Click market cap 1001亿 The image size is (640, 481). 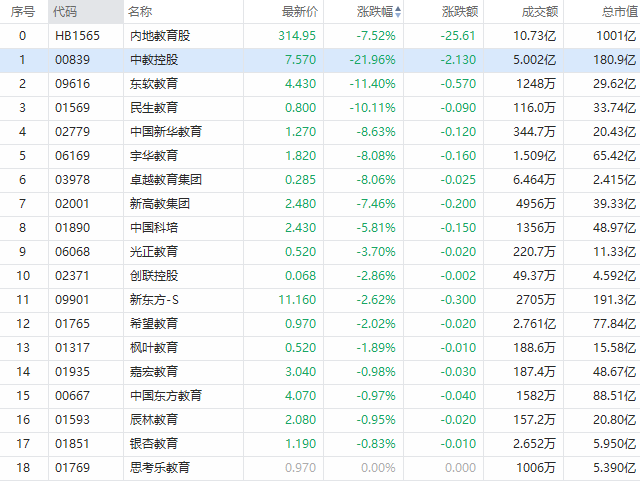click(616, 36)
